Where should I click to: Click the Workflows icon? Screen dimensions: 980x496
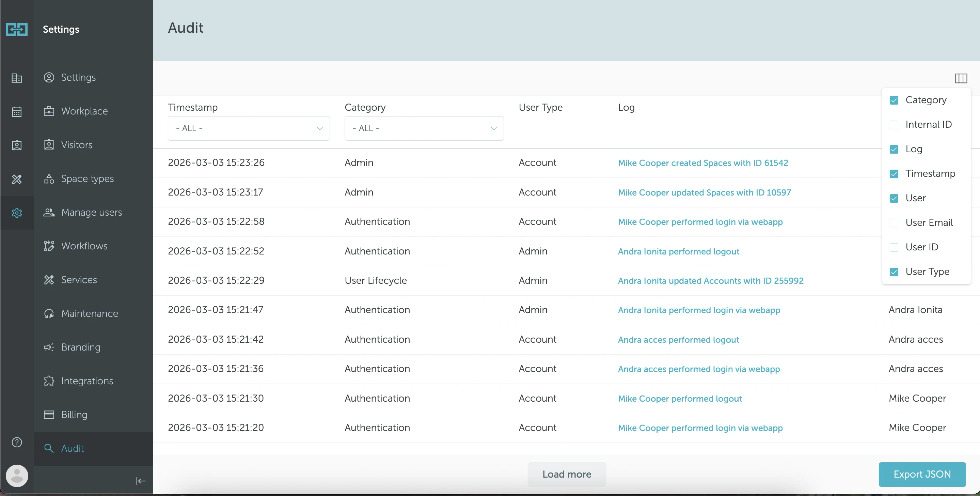pos(49,246)
